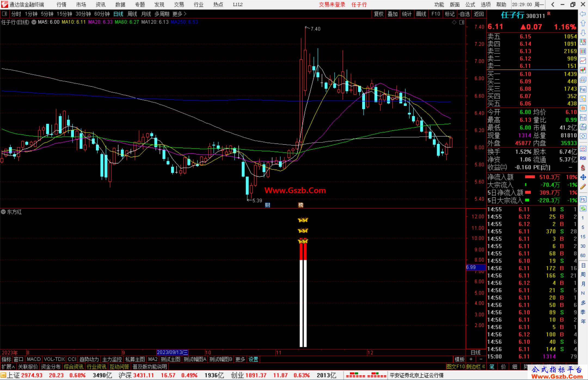Select the pencil drawing tool icon

[x=583, y=187]
